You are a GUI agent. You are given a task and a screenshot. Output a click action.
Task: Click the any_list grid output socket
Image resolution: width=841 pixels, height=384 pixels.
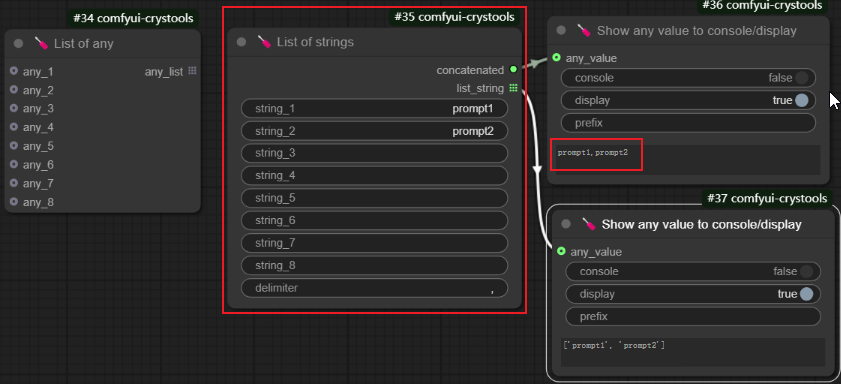(x=193, y=71)
